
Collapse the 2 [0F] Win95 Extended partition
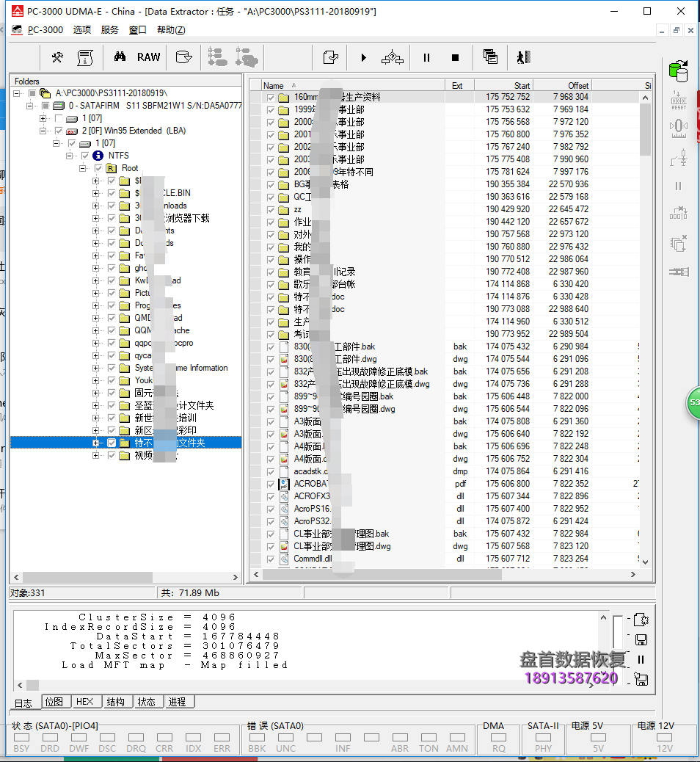click(x=43, y=131)
